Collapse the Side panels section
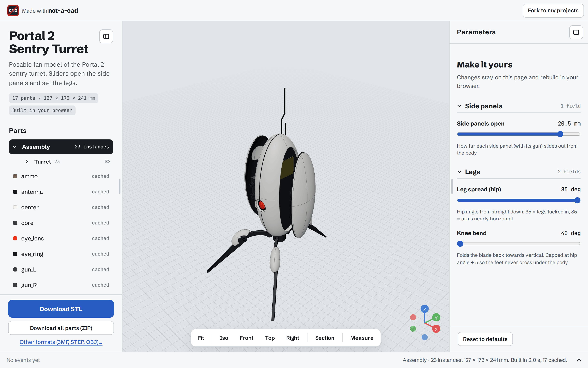 pos(459,106)
